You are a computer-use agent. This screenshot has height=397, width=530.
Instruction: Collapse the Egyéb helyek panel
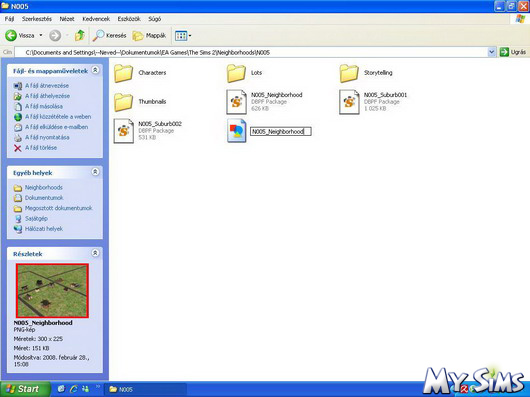[95, 172]
